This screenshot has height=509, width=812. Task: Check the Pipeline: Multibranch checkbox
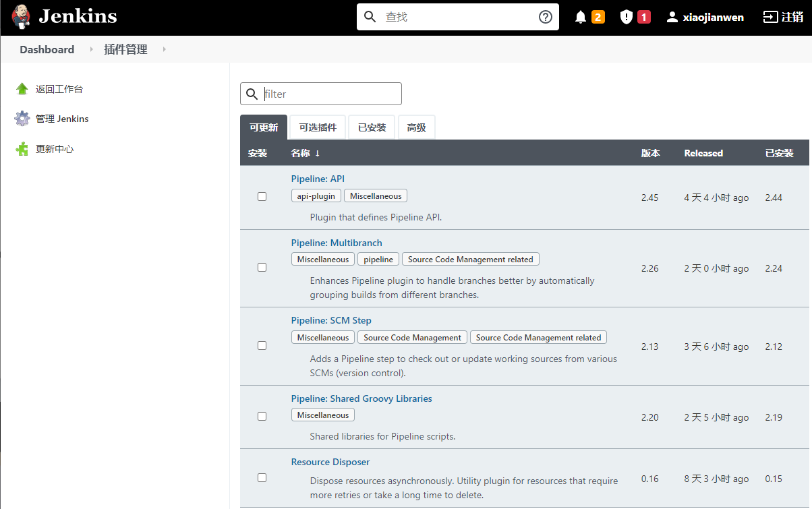click(262, 267)
